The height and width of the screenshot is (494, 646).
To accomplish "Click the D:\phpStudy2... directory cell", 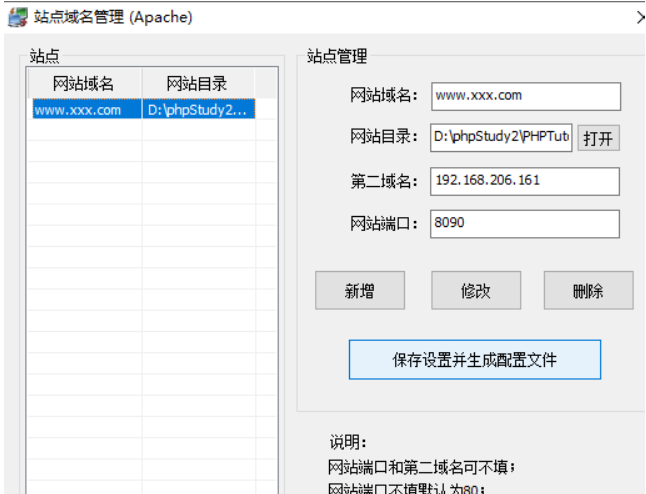I will click(199, 110).
